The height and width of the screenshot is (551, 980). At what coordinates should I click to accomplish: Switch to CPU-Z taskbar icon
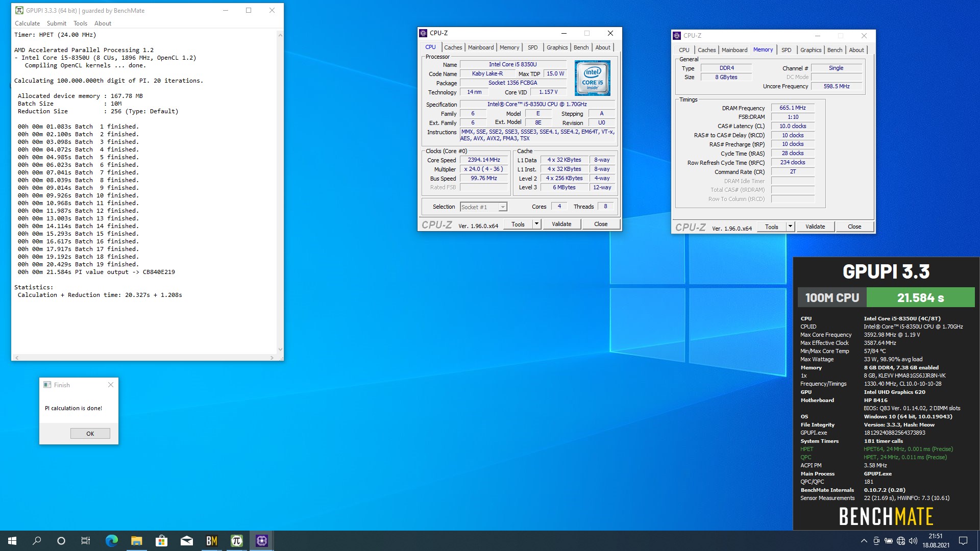(x=261, y=541)
